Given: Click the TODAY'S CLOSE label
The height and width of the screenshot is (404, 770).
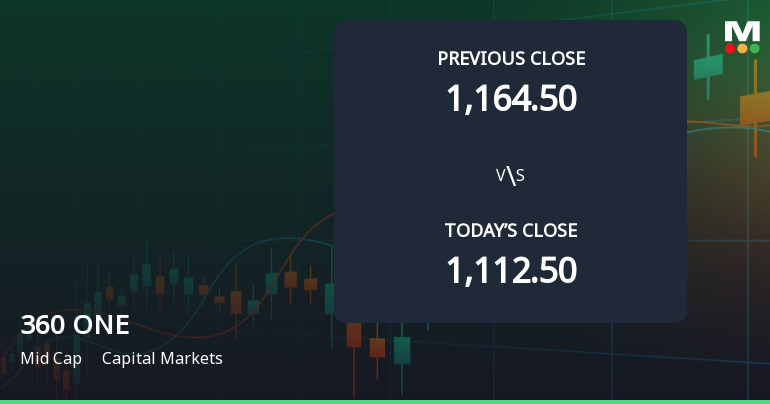Looking at the screenshot, I should point(511,231).
